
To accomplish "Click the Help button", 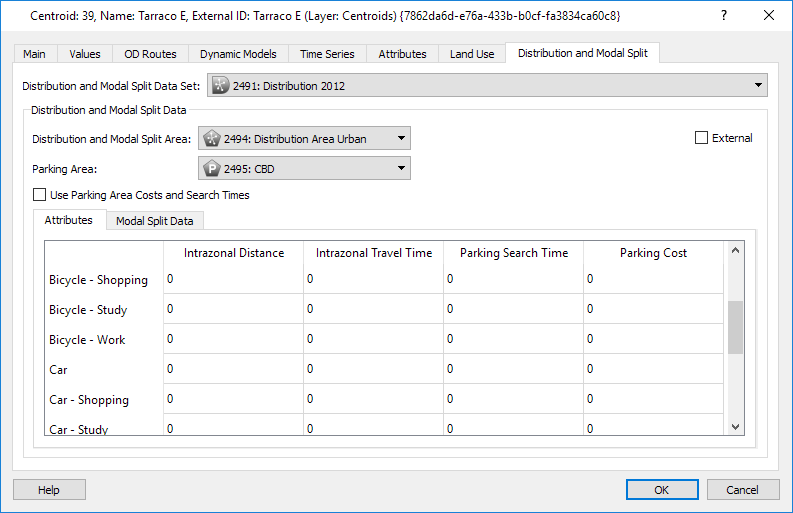I will pyautogui.click(x=49, y=490).
